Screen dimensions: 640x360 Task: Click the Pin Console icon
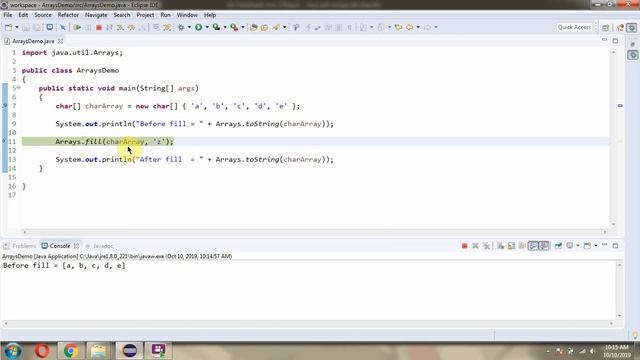(558, 246)
